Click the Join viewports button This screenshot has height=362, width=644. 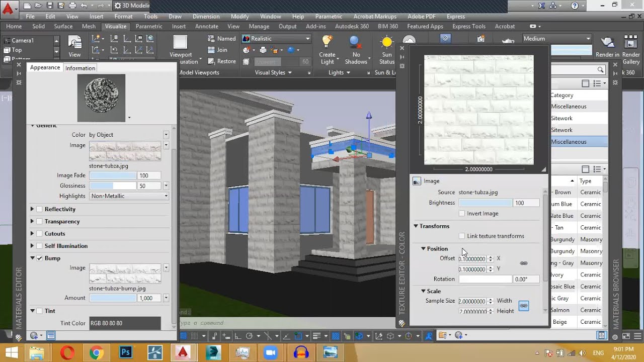coord(217,50)
